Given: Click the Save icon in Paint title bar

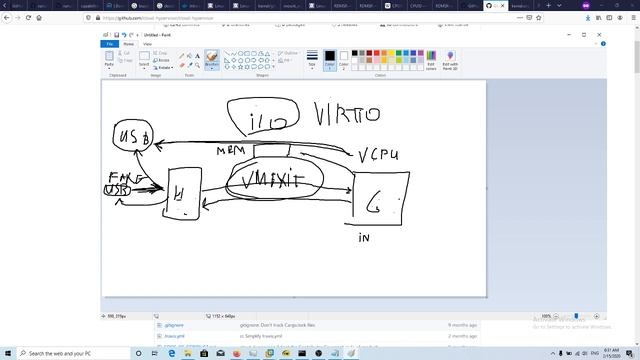Looking at the screenshot, I should 116,35.
